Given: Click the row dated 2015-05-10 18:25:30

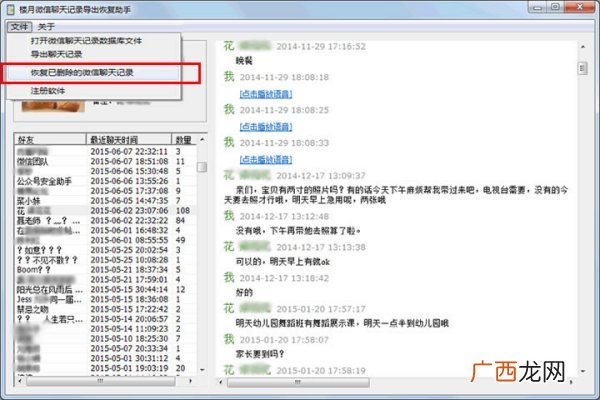Looking at the screenshot, I should pos(106,339).
